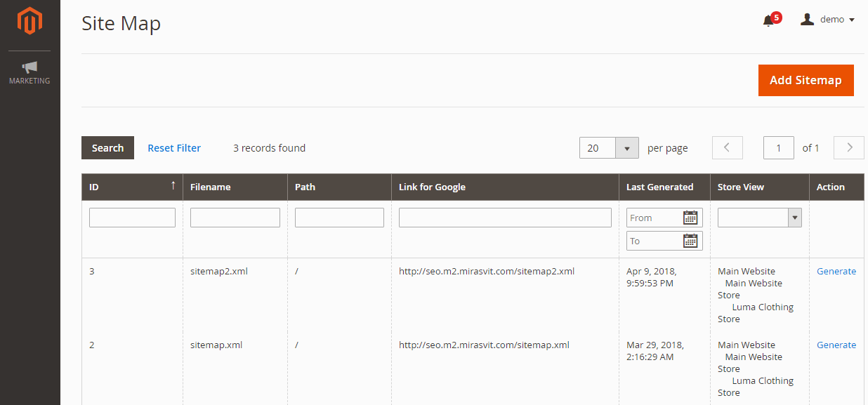The height and width of the screenshot is (405, 868).
Task: Focus the Link for Google filter field
Action: tap(505, 218)
